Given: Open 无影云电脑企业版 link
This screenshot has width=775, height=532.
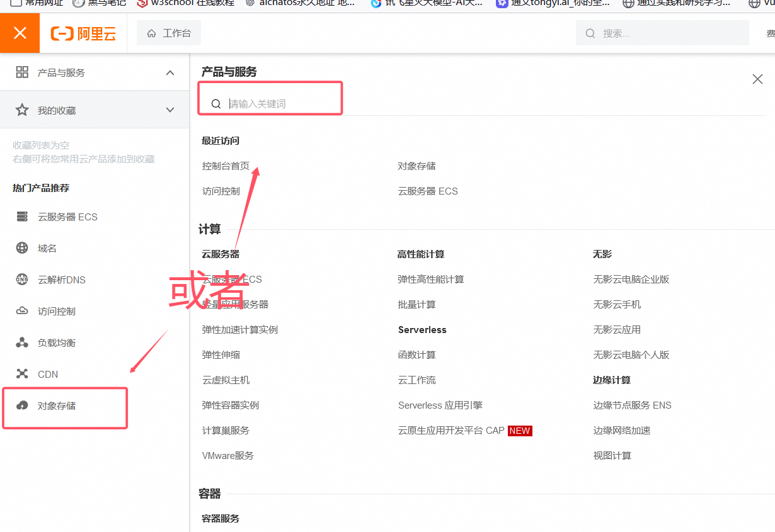Looking at the screenshot, I should tap(631, 280).
